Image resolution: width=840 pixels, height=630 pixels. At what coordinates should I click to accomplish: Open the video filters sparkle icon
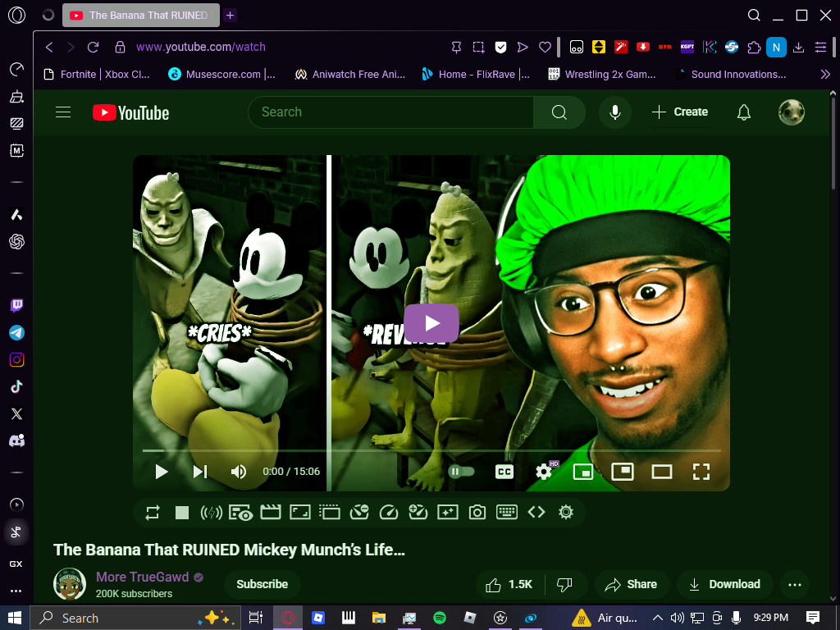coord(447,513)
